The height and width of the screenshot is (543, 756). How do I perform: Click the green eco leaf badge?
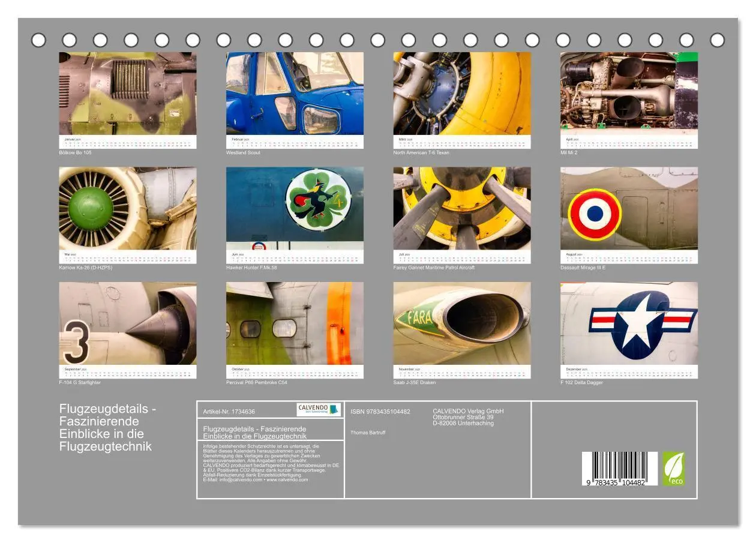(673, 469)
